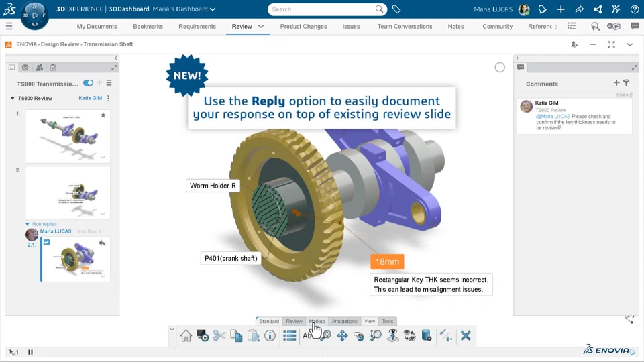The image size is (644, 362).
Task: Open the help question mark icon
Action: (x=635, y=9)
